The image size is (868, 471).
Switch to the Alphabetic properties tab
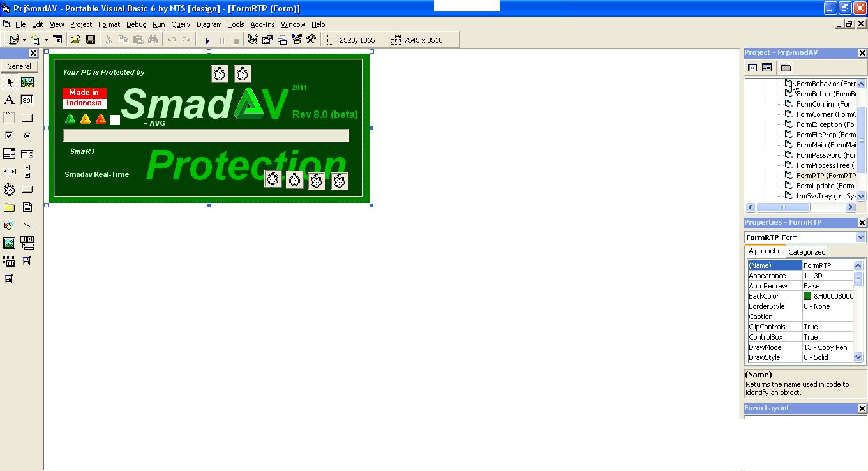[765, 251]
